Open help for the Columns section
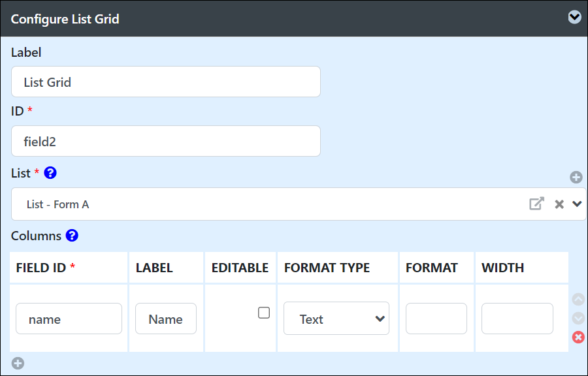 click(x=72, y=236)
